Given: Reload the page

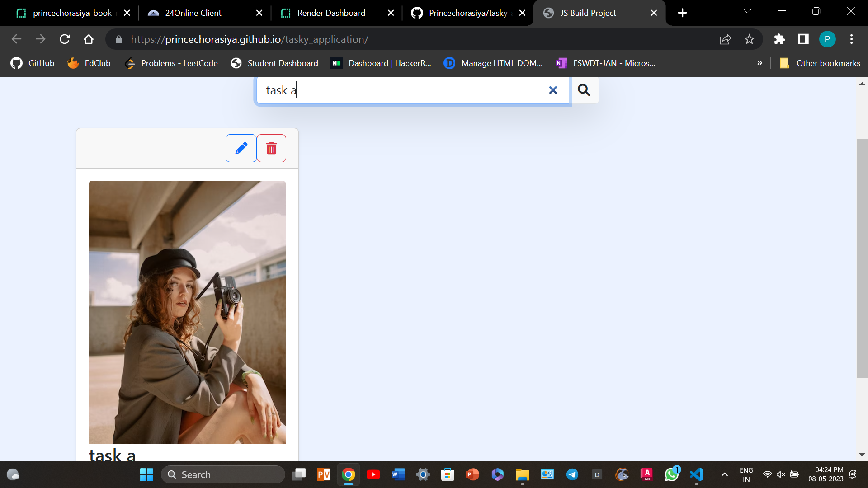Looking at the screenshot, I should (x=65, y=39).
